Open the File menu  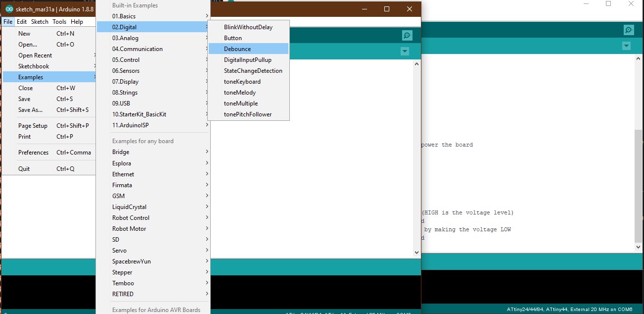point(8,22)
